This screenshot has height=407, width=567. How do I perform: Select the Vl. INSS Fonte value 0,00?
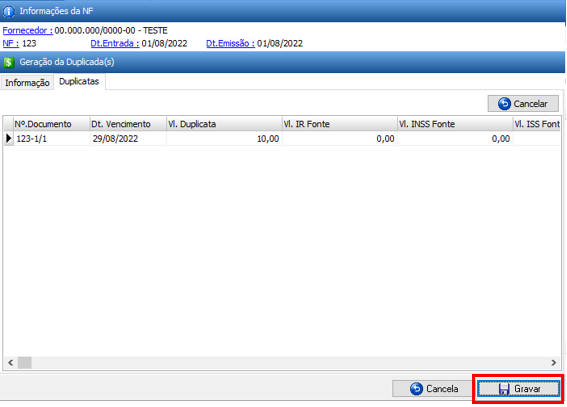coord(455,138)
